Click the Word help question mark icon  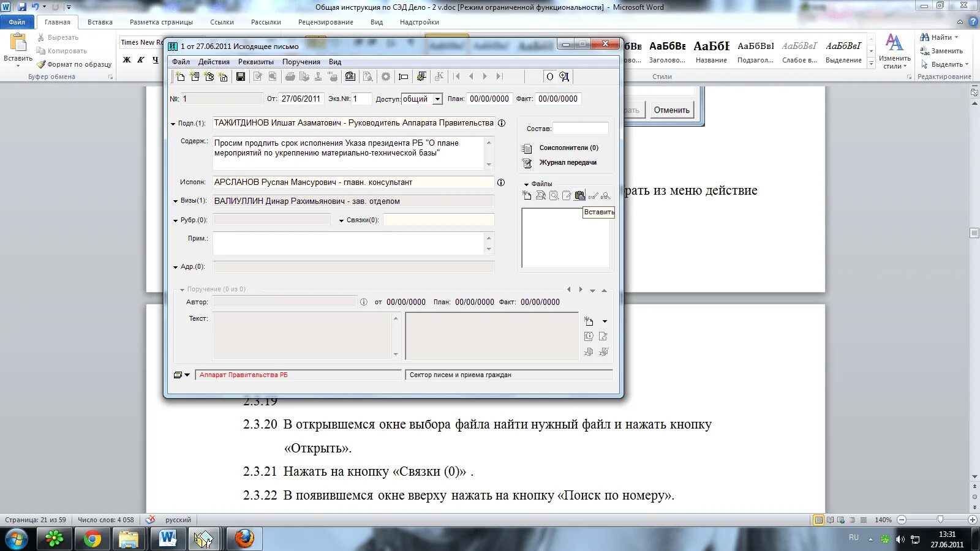pyautogui.click(x=973, y=21)
